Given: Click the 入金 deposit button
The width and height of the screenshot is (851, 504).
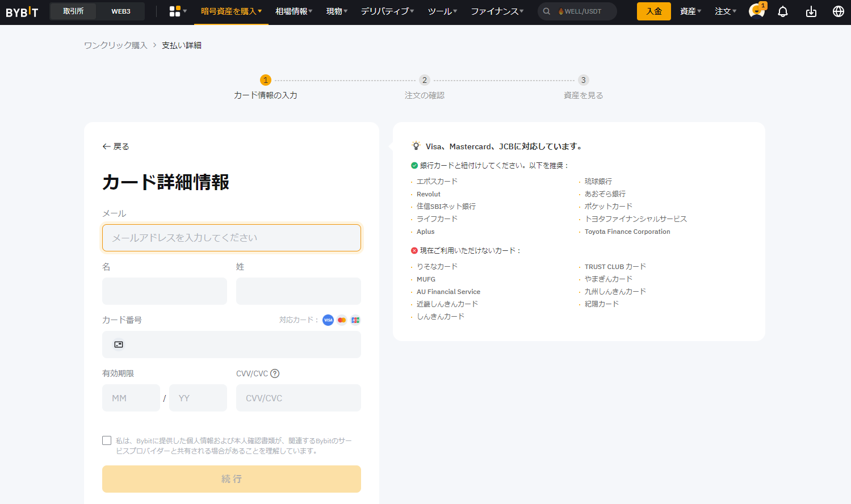Looking at the screenshot, I should [x=654, y=11].
